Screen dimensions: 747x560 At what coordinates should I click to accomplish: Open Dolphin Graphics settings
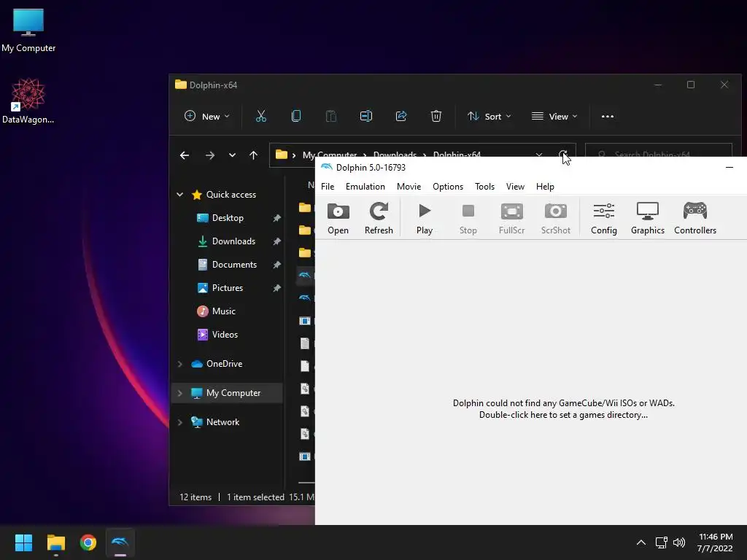[x=648, y=218]
